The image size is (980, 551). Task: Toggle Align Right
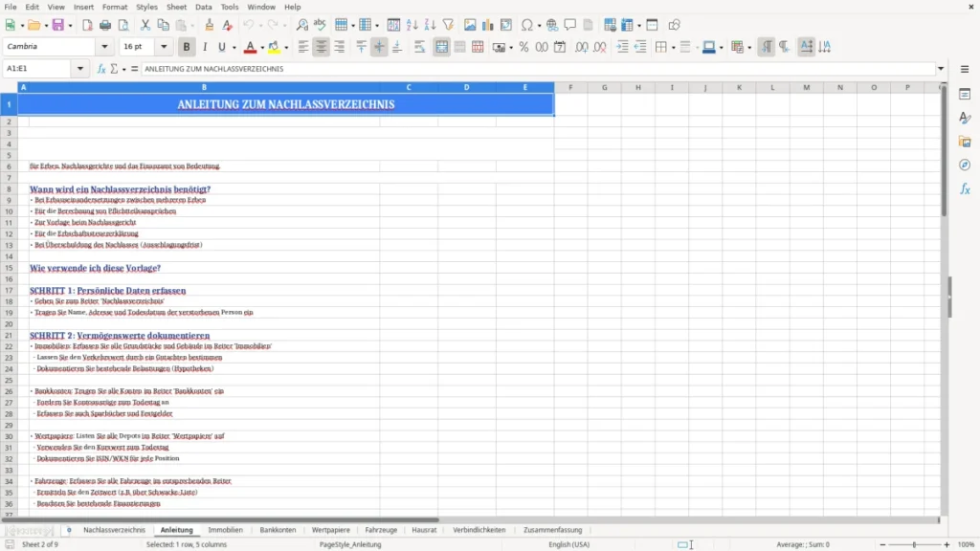(x=340, y=47)
